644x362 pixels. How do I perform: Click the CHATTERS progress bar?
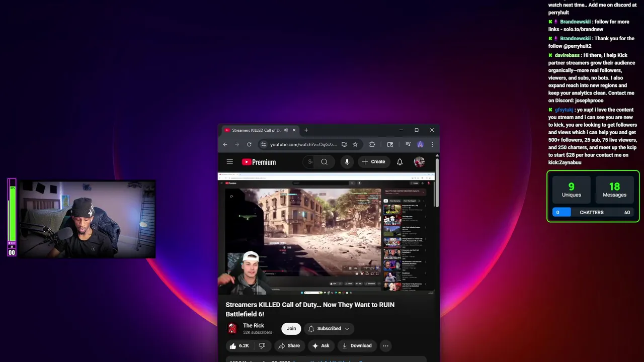pos(593,212)
